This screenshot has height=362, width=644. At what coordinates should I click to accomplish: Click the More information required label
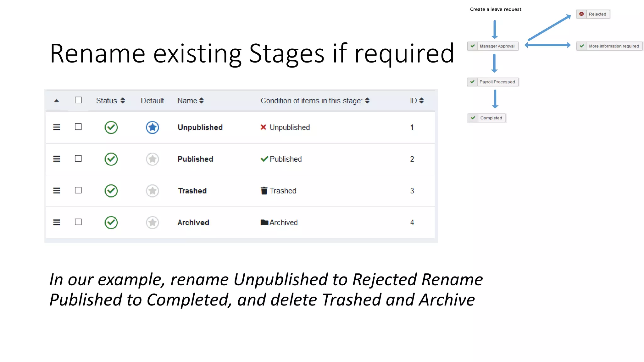[x=614, y=46]
